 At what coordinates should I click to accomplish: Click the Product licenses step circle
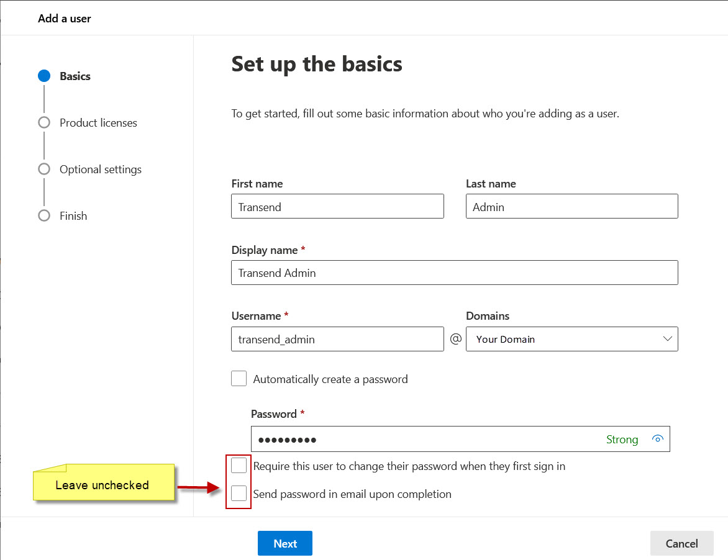click(43, 122)
